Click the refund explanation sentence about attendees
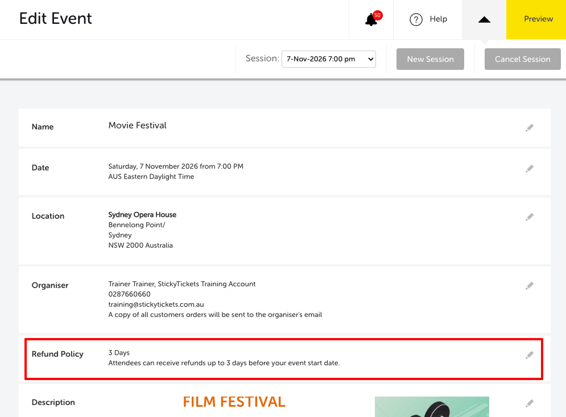Image resolution: width=566 pixels, height=417 pixels. click(x=224, y=363)
